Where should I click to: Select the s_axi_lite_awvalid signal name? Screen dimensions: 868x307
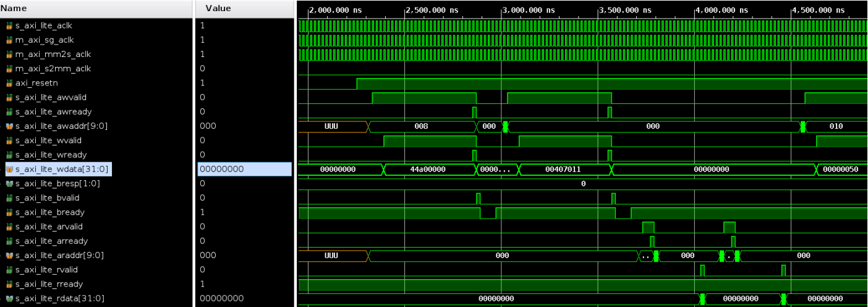click(49, 98)
